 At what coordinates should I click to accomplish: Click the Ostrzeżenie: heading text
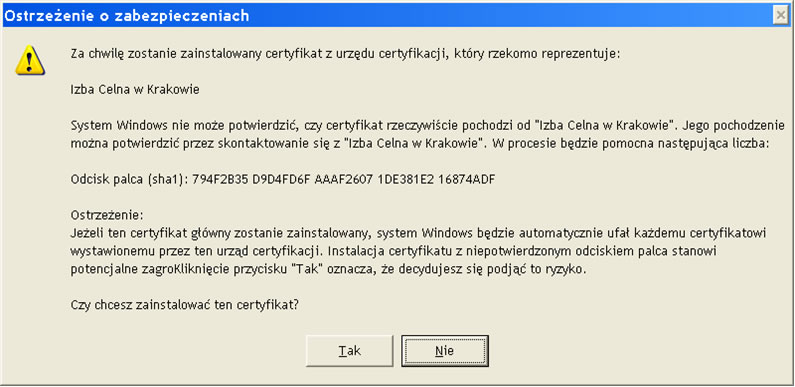click(107, 216)
